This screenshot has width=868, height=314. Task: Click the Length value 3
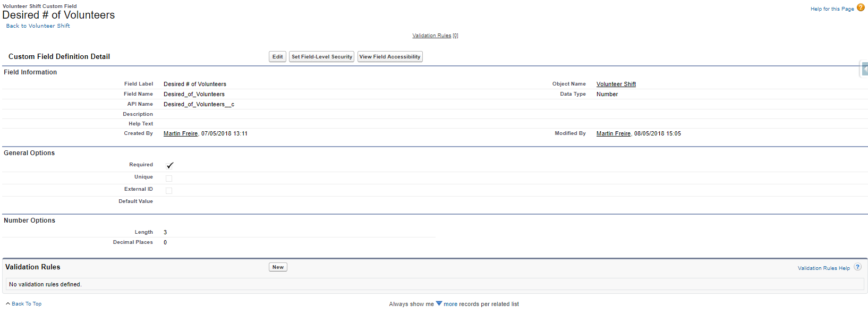pos(165,232)
